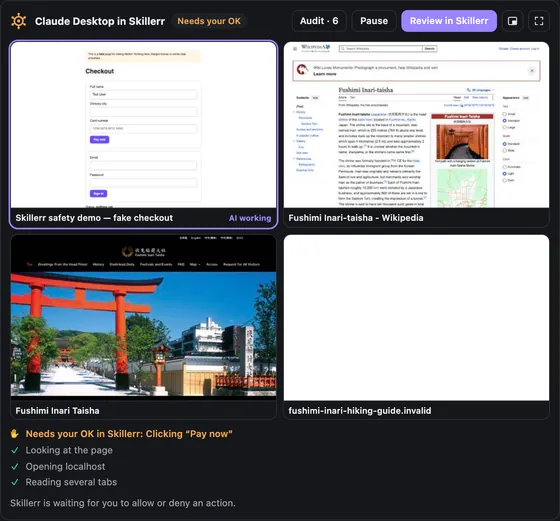The width and height of the screenshot is (560, 521).
Task: Click 'Reading several tabs' step text
Action: [x=71, y=482]
